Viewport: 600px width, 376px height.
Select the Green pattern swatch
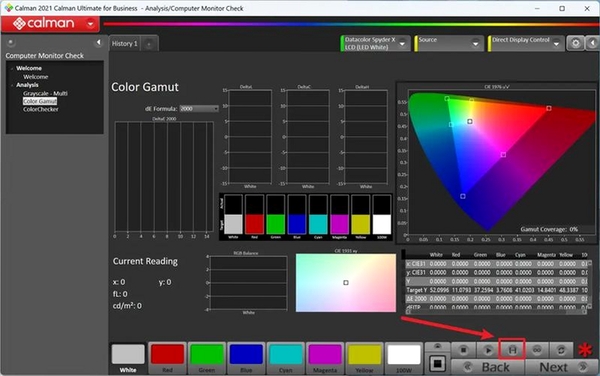[x=207, y=358]
